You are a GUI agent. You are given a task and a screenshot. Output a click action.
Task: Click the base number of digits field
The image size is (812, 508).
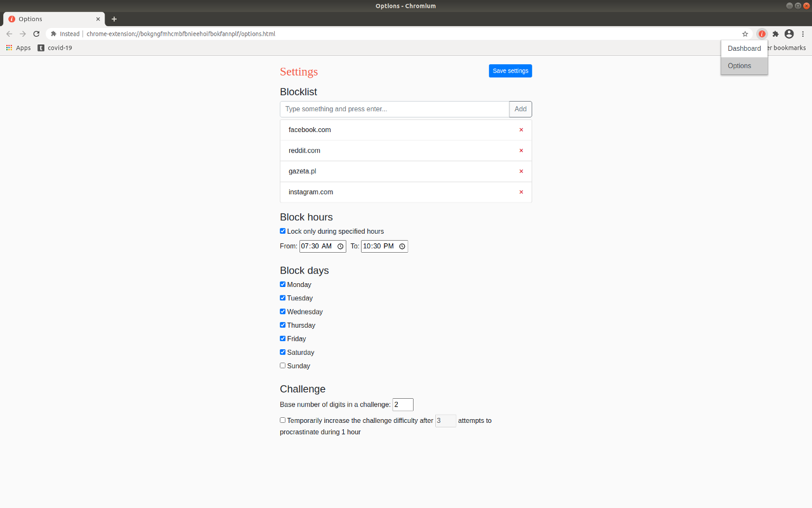[403, 404]
